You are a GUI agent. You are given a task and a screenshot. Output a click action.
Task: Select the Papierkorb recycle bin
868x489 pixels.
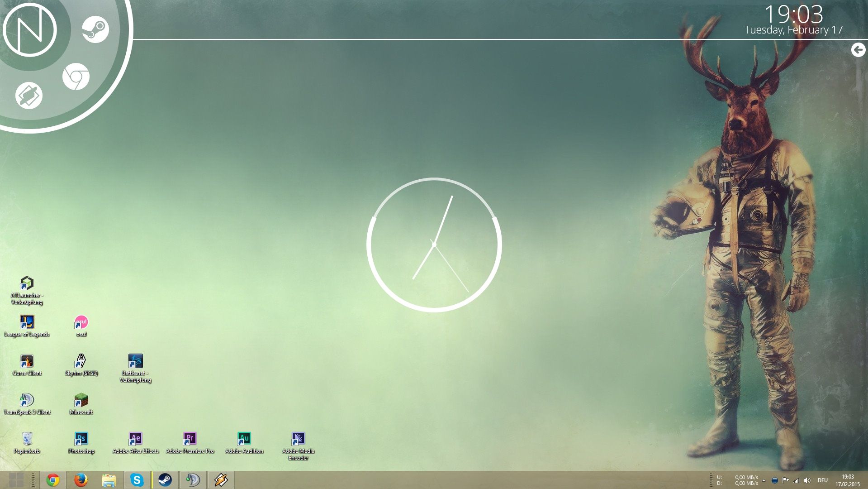[x=27, y=439]
